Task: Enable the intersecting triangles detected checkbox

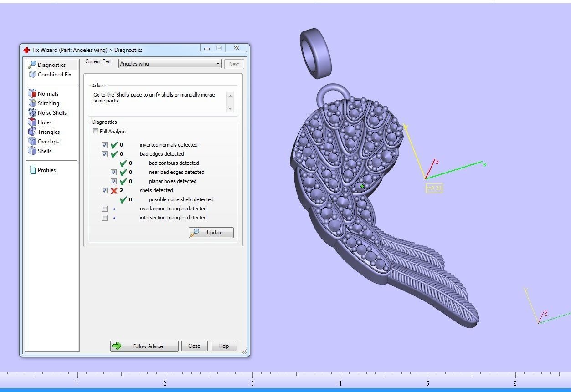Action: (104, 218)
